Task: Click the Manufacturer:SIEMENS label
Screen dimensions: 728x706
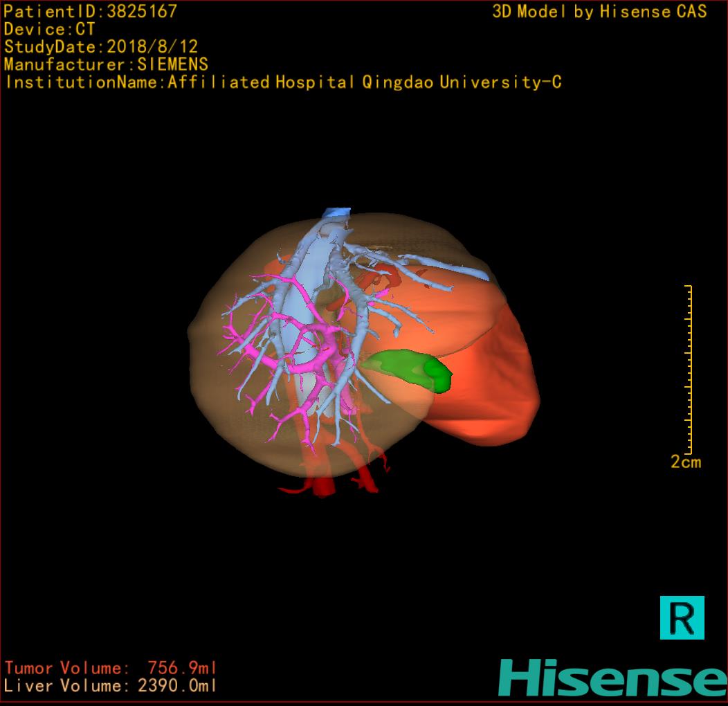Action: [106, 65]
